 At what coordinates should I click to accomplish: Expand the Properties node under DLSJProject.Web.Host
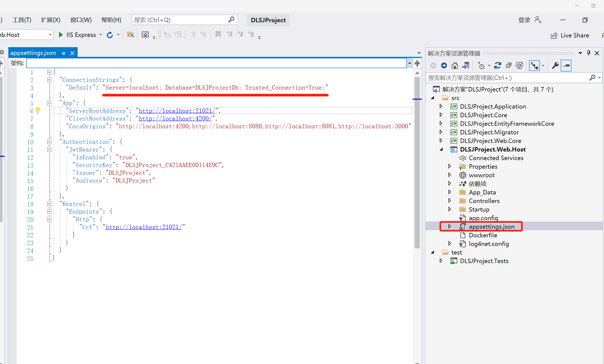click(450, 166)
